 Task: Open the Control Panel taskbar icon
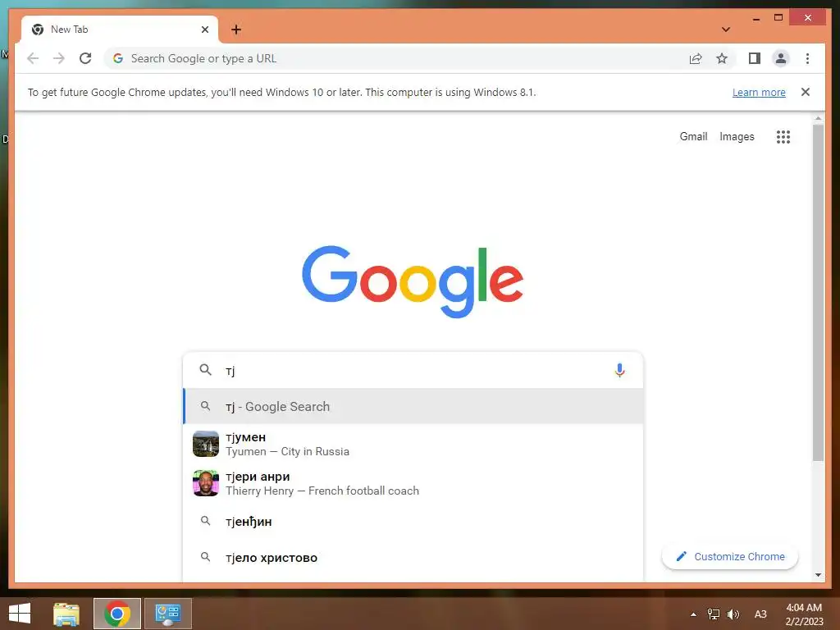167,614
